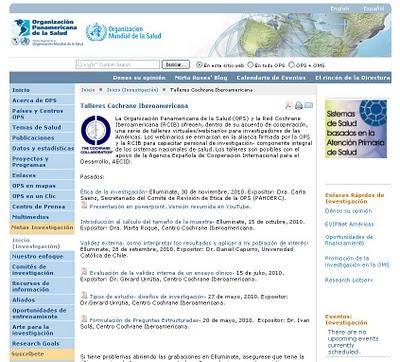Open 'Denos su opinión' in top bar
The image size is (400, 362).
coord(139,78)
